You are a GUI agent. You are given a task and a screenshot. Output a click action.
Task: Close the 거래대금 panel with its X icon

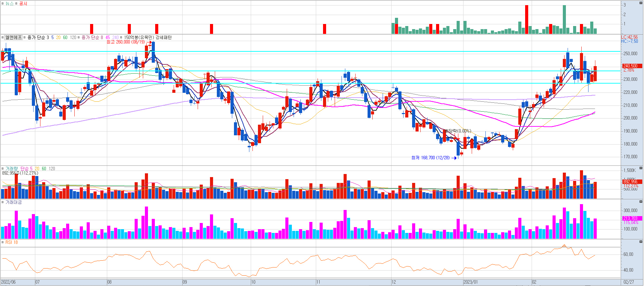[641, 202]
